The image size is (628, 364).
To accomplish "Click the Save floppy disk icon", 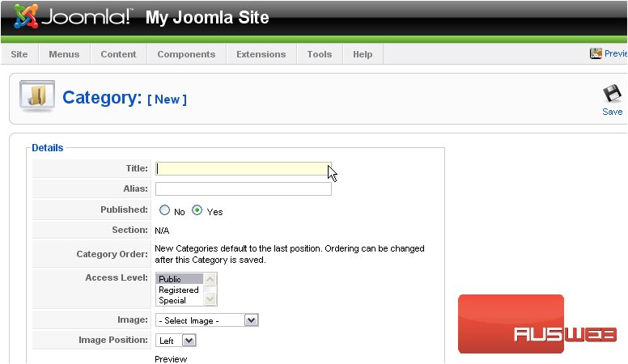I will tap(613, 94).
